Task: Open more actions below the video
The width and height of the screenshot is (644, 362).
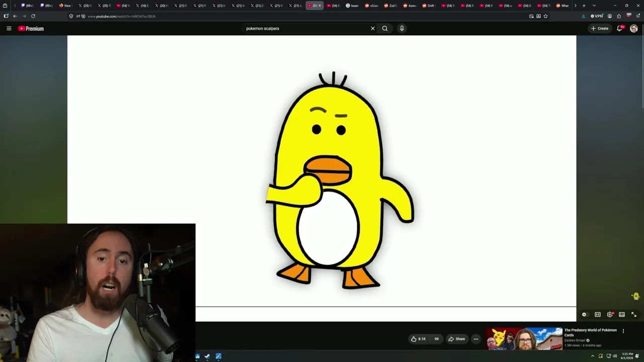Action: tap(476, 339)
